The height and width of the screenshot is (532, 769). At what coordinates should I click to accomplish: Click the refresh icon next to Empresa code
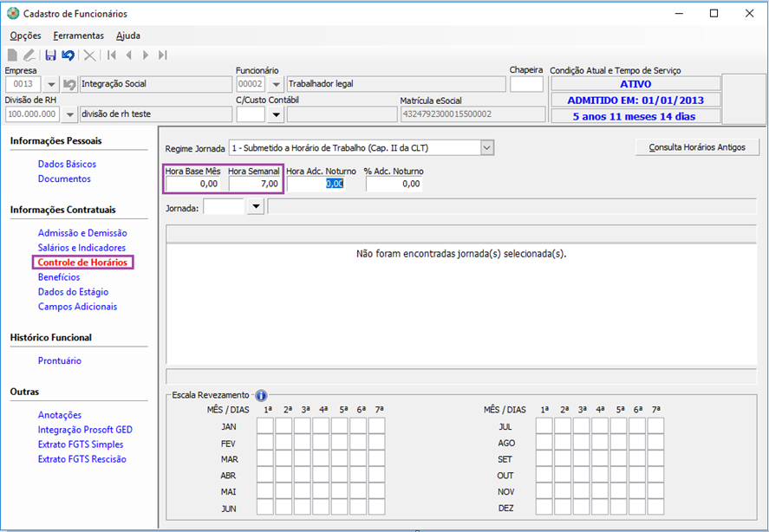pyautogui.click(x=69, y=84)
